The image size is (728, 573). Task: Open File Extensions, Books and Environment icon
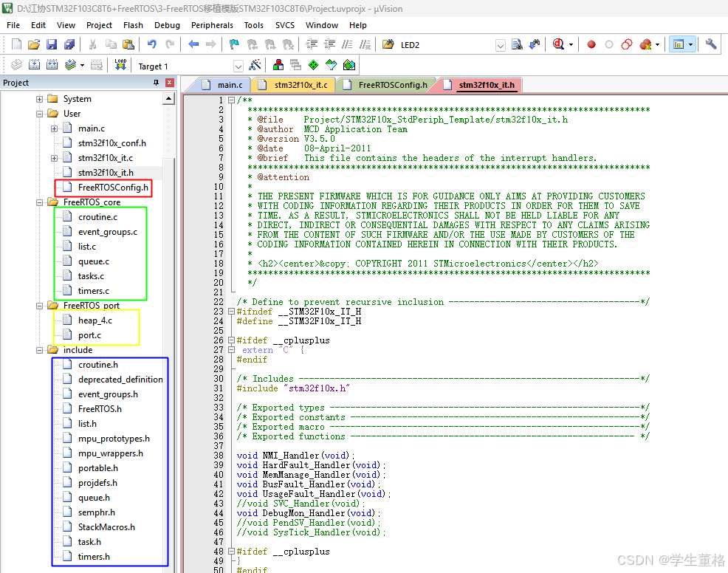(278, 65)
